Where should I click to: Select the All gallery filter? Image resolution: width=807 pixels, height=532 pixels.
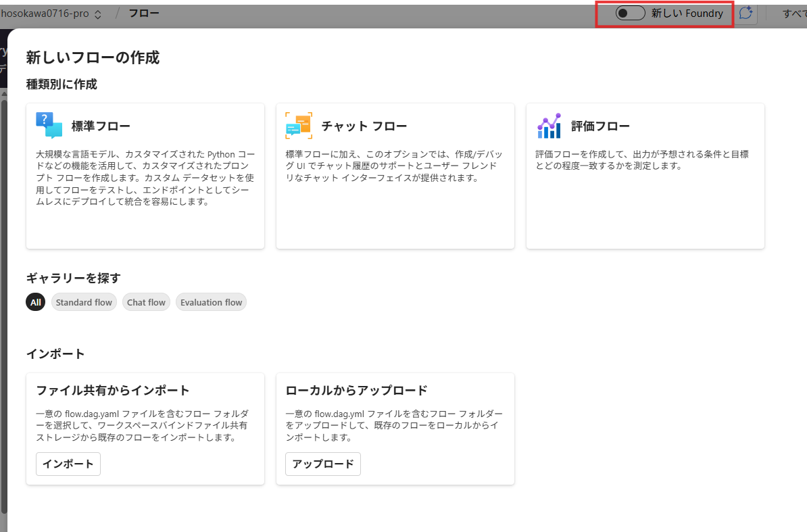click(36, 303)
